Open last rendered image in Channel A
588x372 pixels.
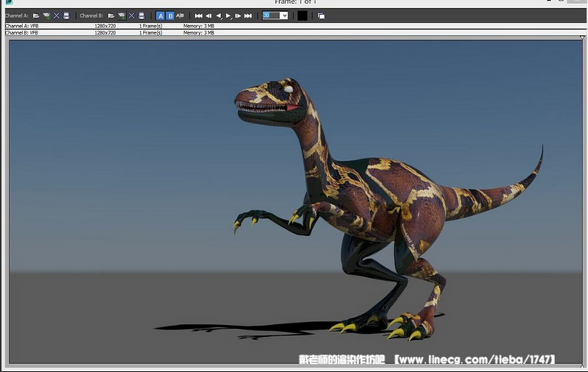click(46, 16)
